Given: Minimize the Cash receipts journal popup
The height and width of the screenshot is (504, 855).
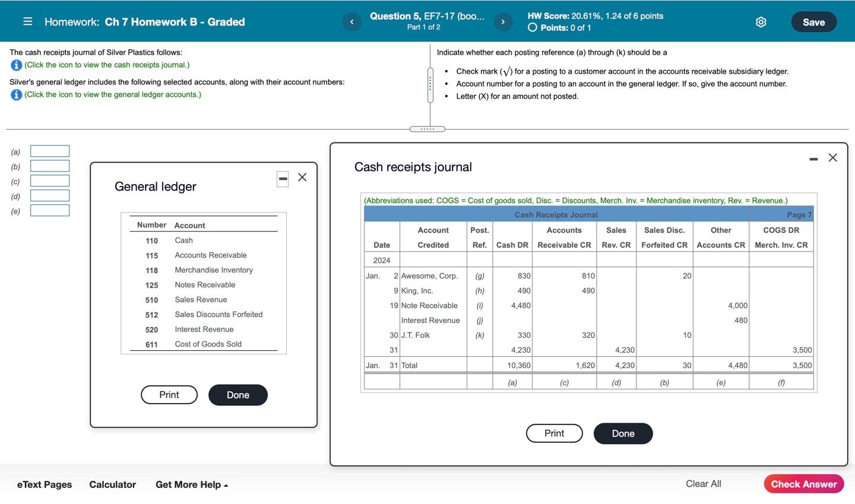Looking at the screenshot, I should point(813,159).
